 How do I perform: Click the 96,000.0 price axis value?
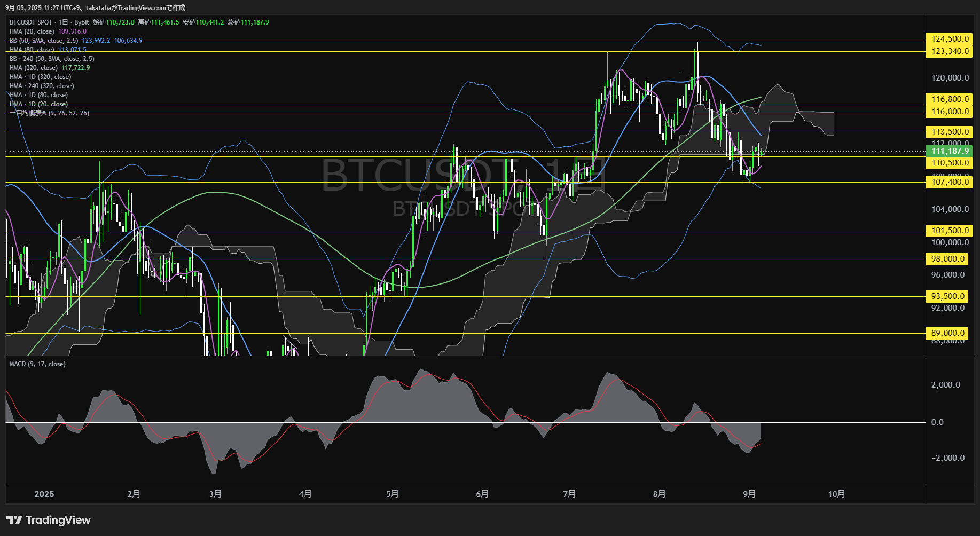[x=948, y=275]
